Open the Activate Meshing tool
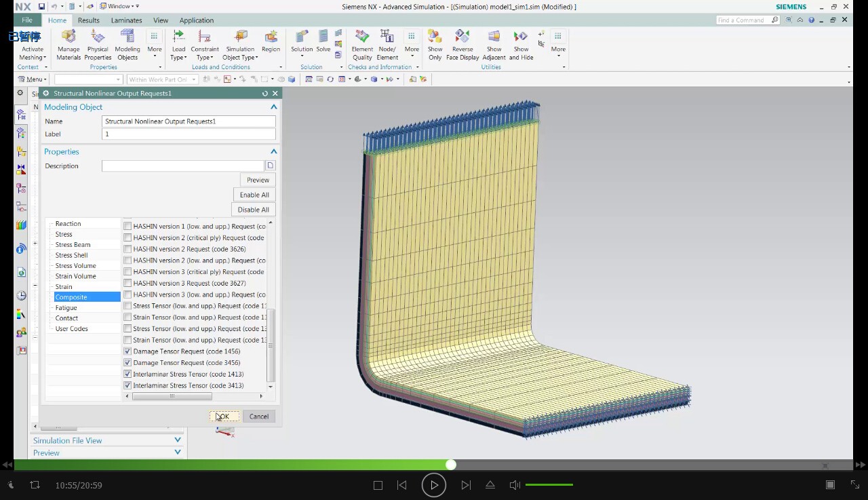 32,45
